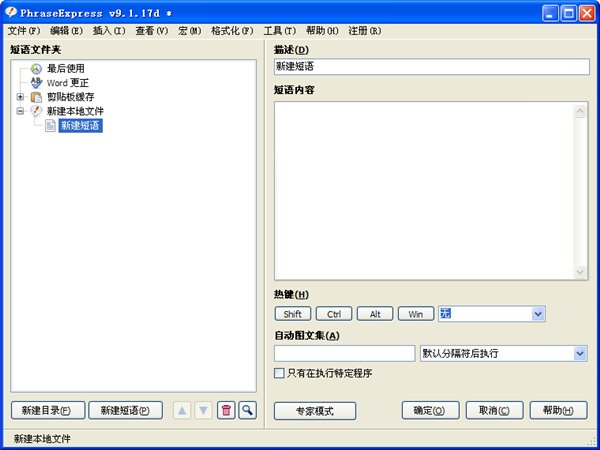Select the highlighted 新建短语 tree item
This screenshot has height=450, width=600.
tap(80, 126)
